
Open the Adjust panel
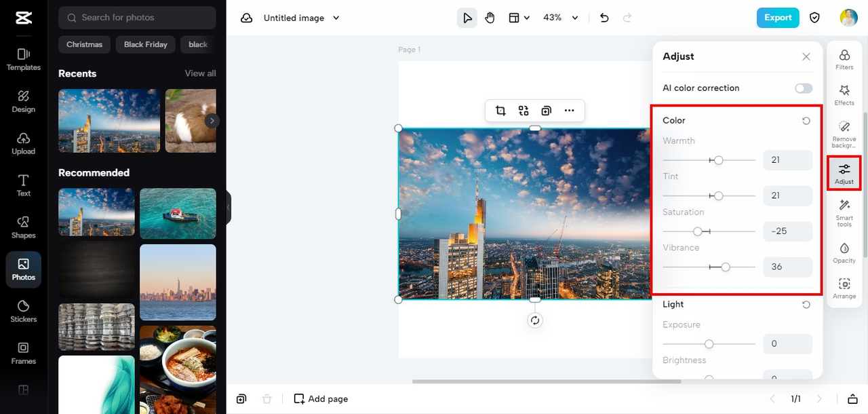[x=844, y=173]
